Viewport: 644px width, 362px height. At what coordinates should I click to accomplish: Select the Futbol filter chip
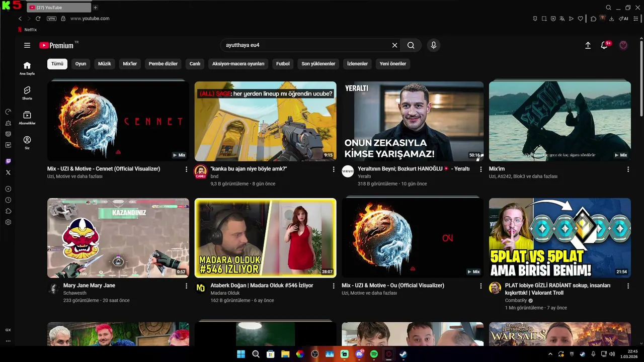pyautogui.click(x=283, y=64)
